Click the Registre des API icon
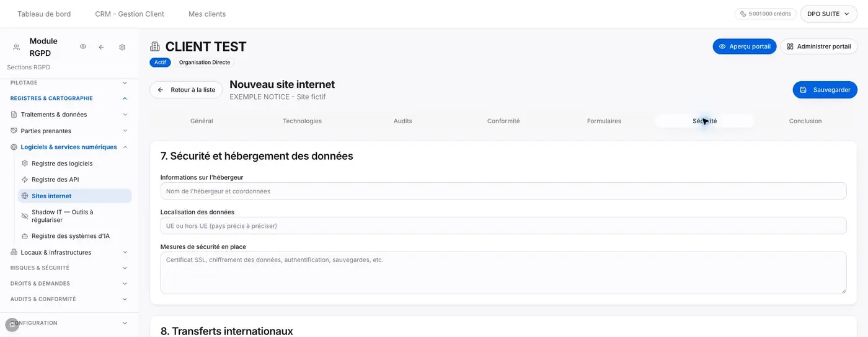868x337 pixels. [x=25, y=180]
